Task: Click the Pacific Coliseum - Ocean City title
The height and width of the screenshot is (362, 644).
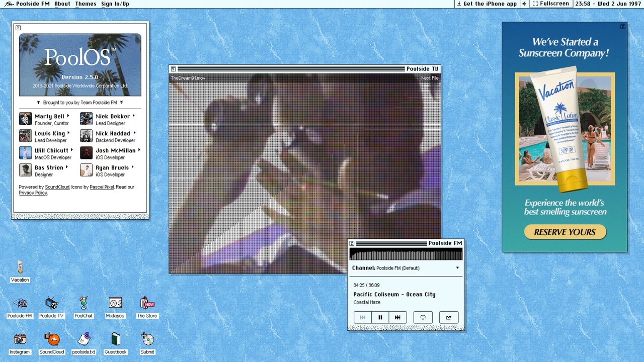Action: point(394,294)
